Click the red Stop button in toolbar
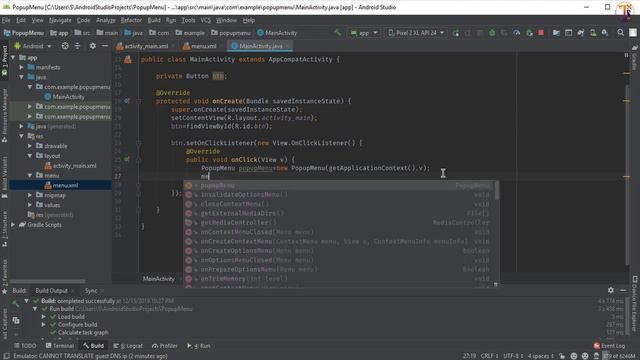 tap(541, 33)
